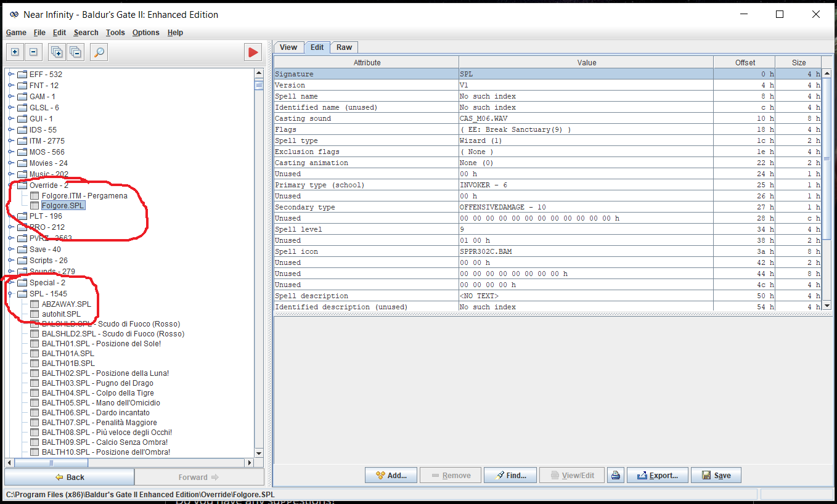837x504 pixels.
Task: Click the expand all folders toolbar icon
Action: pos(57,52)
